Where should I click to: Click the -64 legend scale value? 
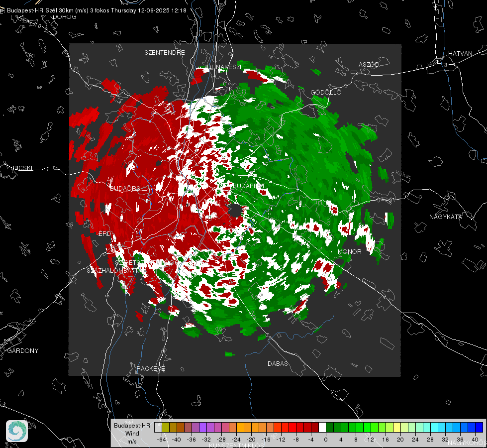[161, 440]
